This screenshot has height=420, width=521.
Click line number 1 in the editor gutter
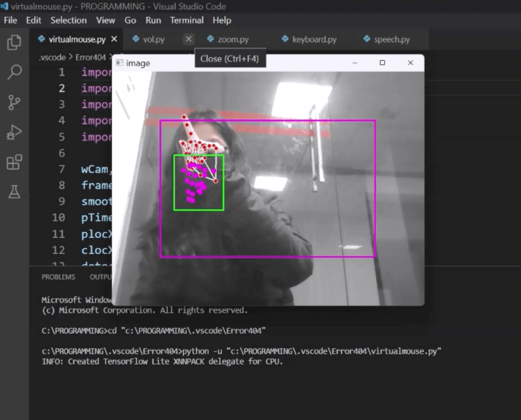(x=62, y=72)
